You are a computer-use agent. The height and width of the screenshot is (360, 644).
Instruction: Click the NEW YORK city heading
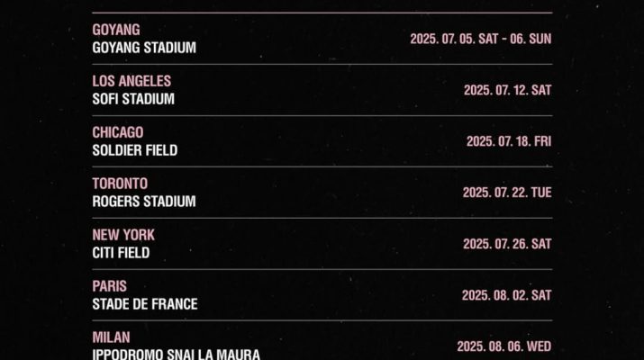pyautogui.click(x=123, y=235)
